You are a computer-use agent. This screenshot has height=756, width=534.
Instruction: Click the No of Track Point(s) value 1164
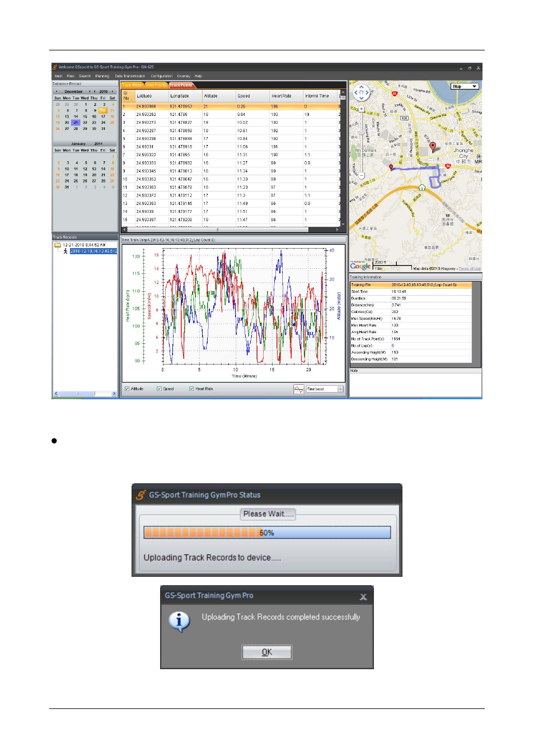pos(396,339)
